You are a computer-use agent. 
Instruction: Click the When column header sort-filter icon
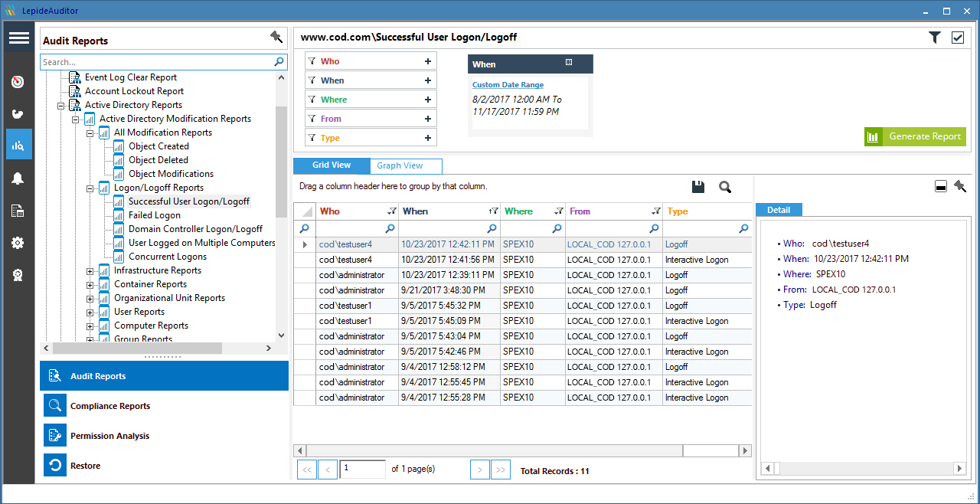[x=492, y=211]
